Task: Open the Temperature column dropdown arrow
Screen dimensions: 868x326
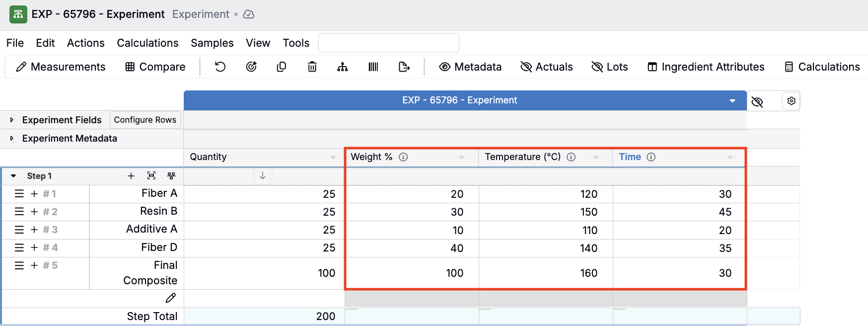Action: coord(596,158)
